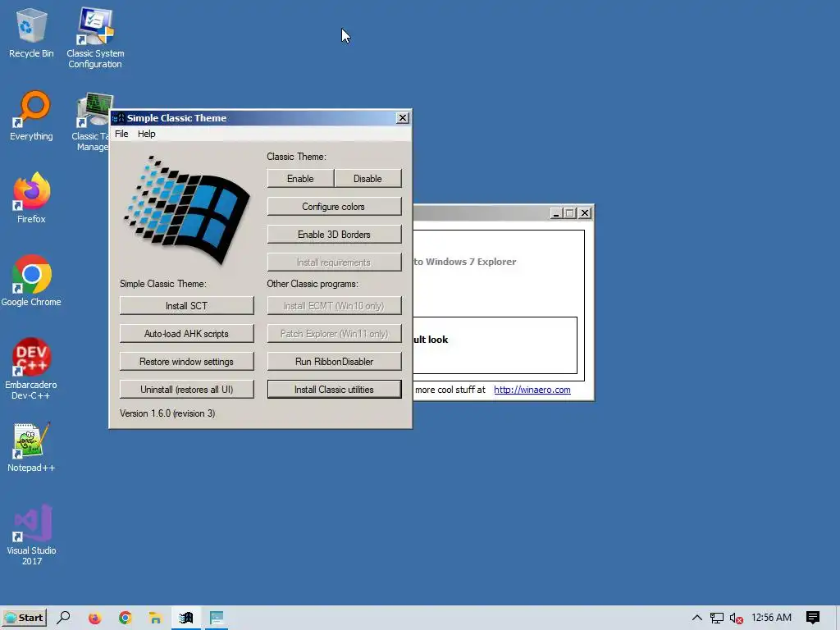Close the Simple Classic Theme window
Screen dimensions: 840x630
click(402, 118)
